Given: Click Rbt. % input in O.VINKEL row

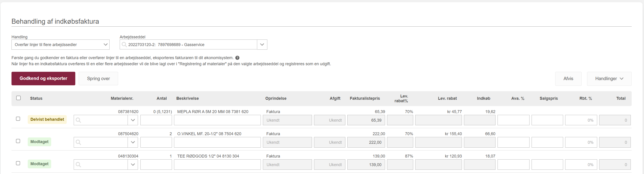Looking at the screenshot, I should click(x=581, y=142).
